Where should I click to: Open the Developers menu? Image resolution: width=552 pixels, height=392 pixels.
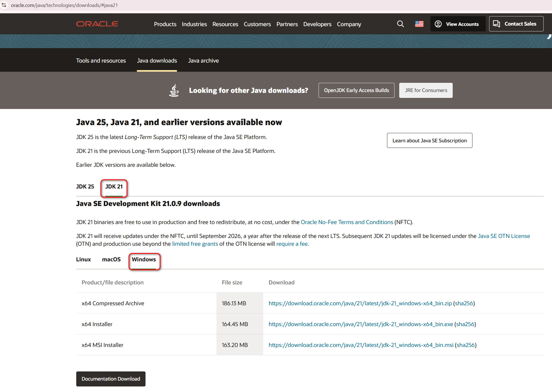tap(317, 24)
